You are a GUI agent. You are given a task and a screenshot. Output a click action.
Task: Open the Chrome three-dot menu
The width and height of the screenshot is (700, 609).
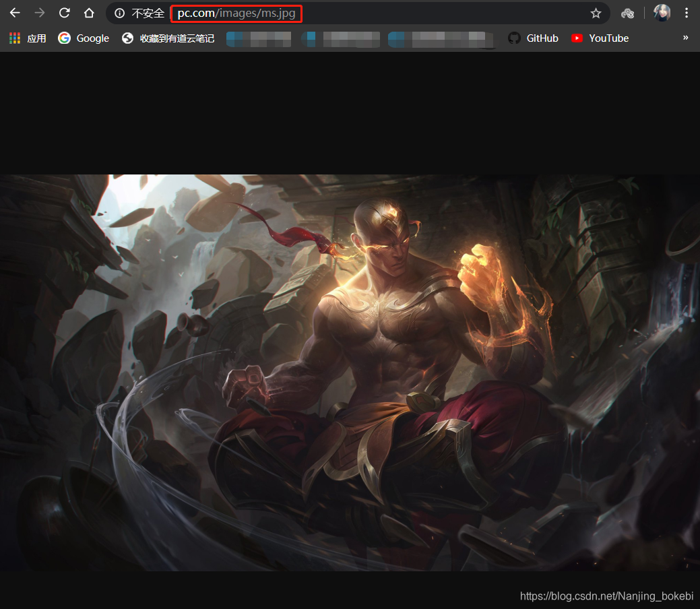pyautogui.click(x=687, y=13)
